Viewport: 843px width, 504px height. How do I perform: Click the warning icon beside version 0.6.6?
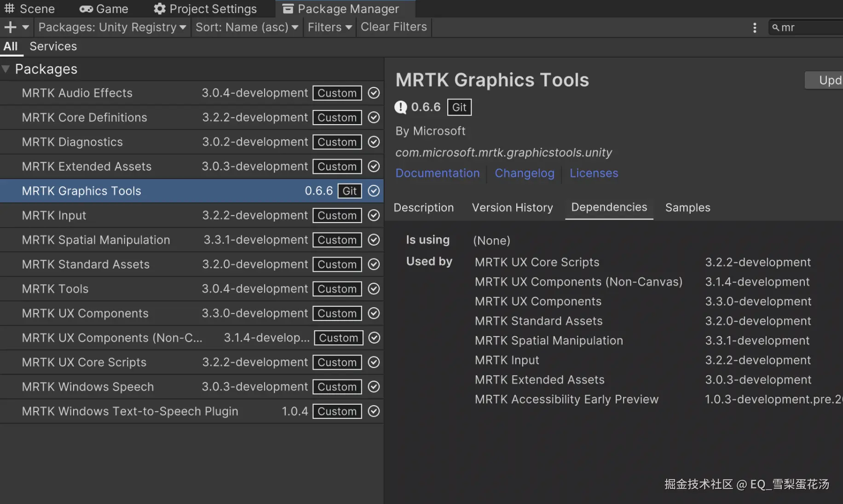click(x=401, y=107)
